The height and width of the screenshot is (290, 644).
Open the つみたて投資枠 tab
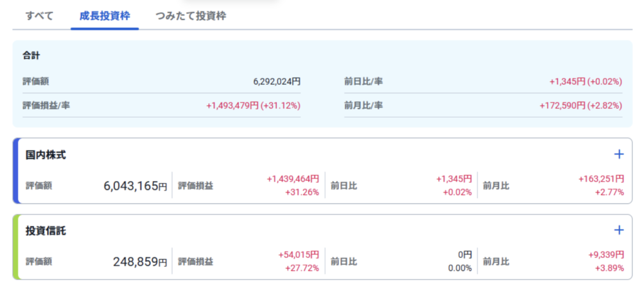191,16
